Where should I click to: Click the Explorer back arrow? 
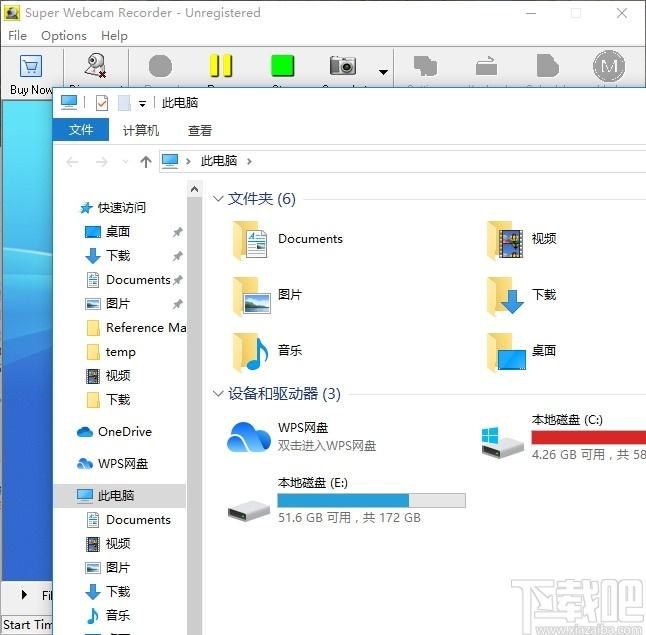(72, 162)
